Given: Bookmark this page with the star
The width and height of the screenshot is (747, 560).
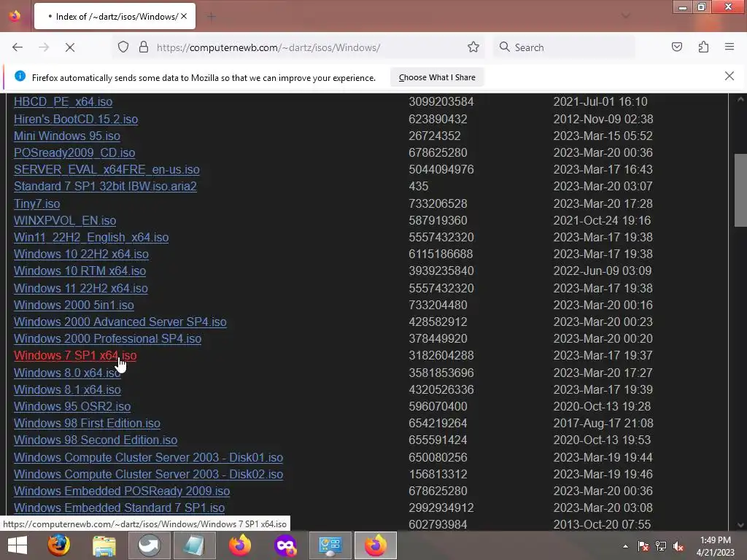Looking at the screenshot, I should click(473, 47).
